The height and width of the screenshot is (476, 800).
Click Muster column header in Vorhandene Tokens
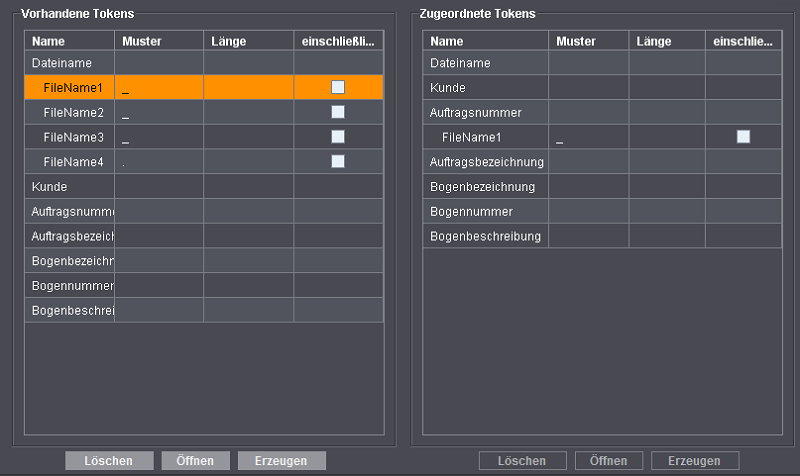pyautogui.click(x=159, y=41)
